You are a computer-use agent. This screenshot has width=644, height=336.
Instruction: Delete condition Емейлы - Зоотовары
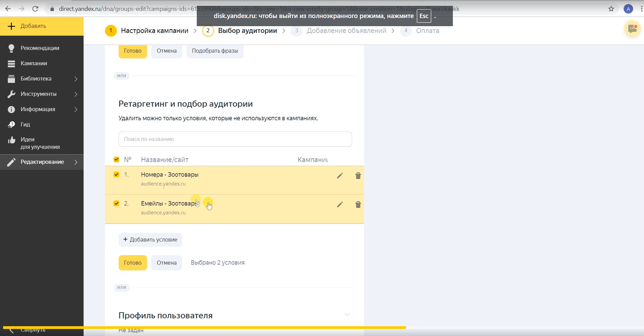[358, 205]
